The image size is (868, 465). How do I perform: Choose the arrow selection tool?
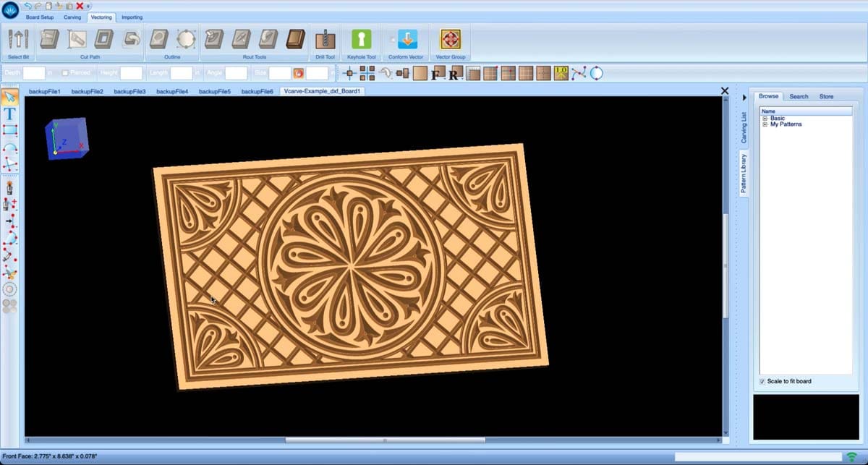[x=9, y=97]
